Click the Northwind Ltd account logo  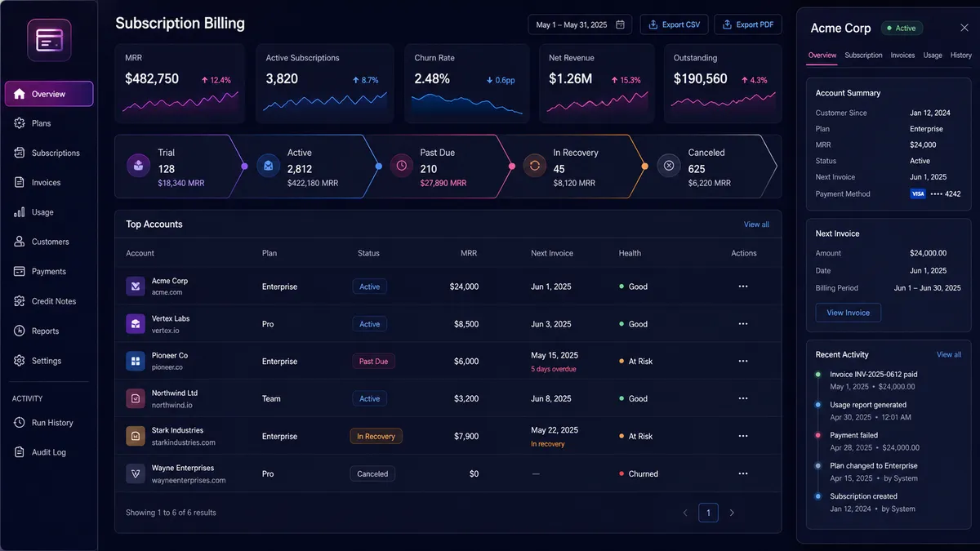click(x=136, y=399)
